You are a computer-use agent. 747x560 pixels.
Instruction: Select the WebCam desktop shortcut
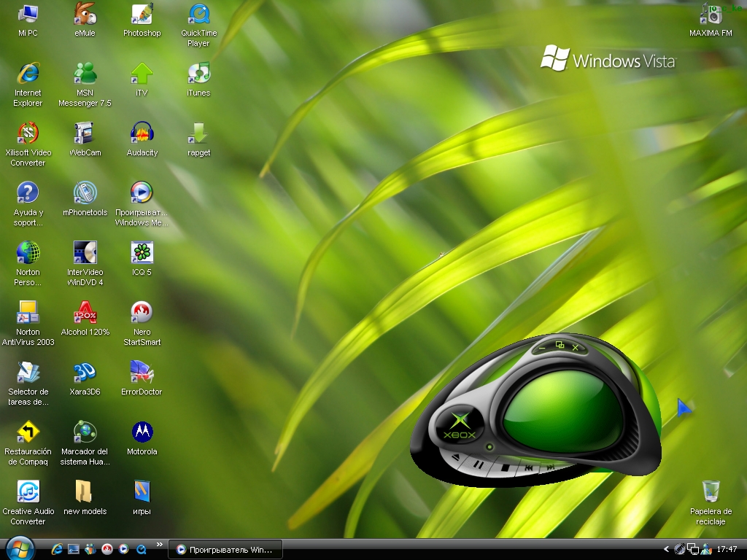[85, 133]
